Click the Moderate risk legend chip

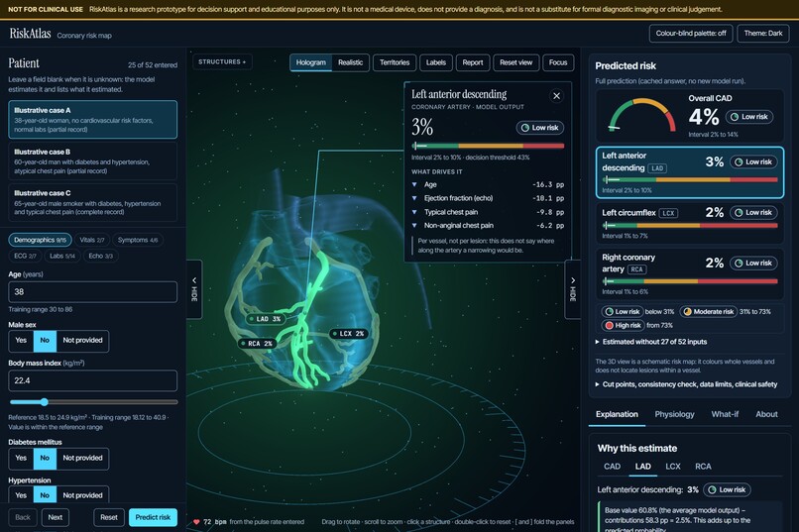(709, 311)
